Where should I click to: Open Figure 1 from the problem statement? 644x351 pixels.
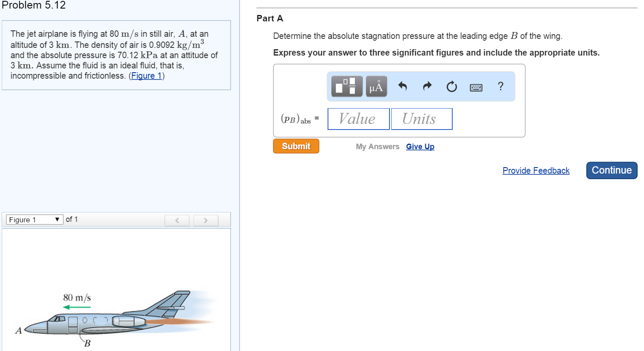(146, 76)
